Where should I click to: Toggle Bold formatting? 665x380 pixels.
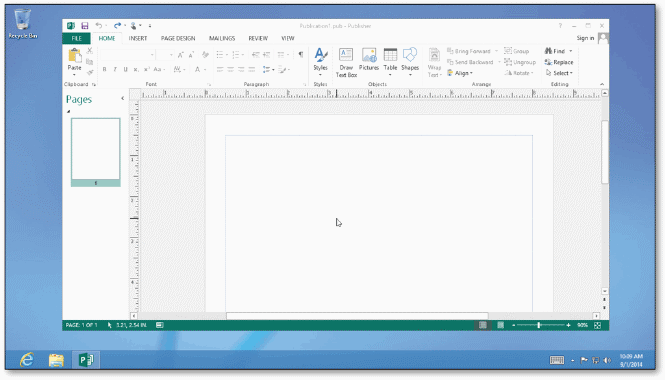[x=104, y=69]
